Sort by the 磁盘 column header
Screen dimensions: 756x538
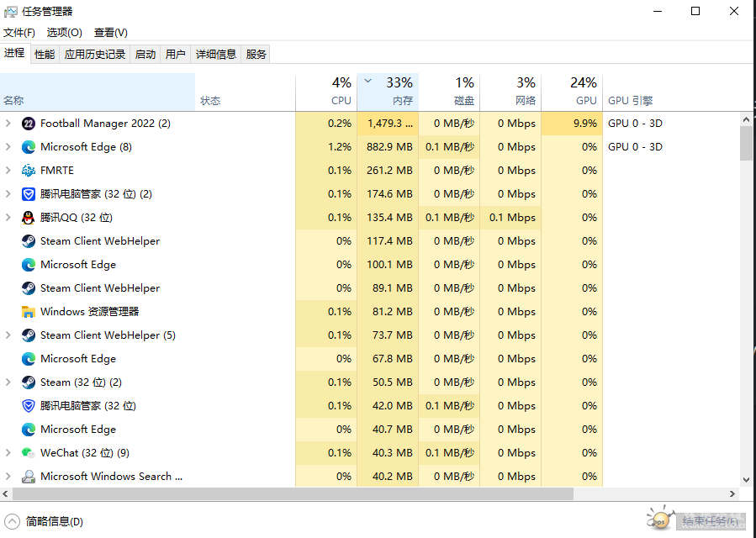449,92
